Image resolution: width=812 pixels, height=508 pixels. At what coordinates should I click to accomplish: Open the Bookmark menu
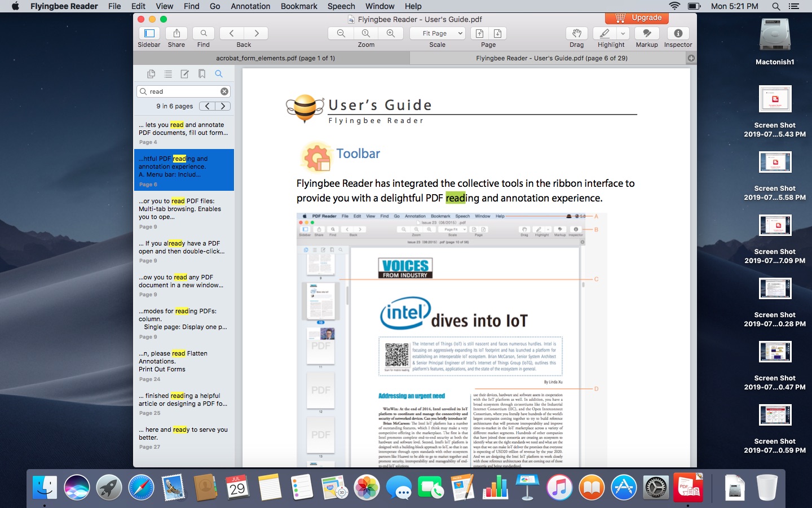pyautogui.click(x=299, y=6)
